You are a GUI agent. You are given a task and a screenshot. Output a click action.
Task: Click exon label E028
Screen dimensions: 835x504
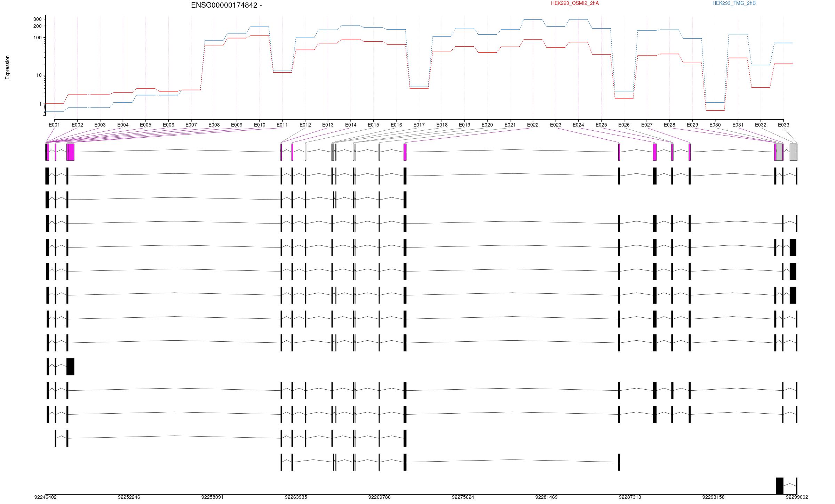669,125
